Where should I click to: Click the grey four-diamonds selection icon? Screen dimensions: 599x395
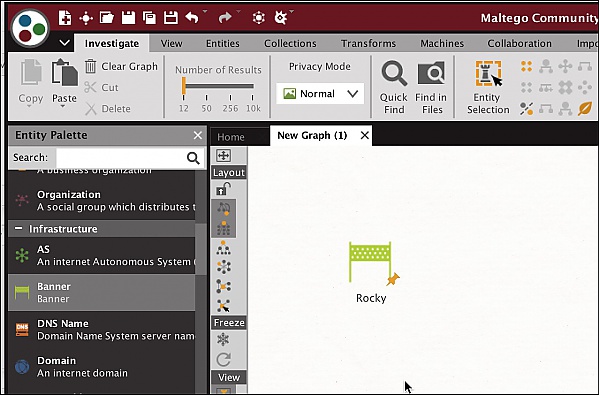pyautogui.click(x=526, y=88)
